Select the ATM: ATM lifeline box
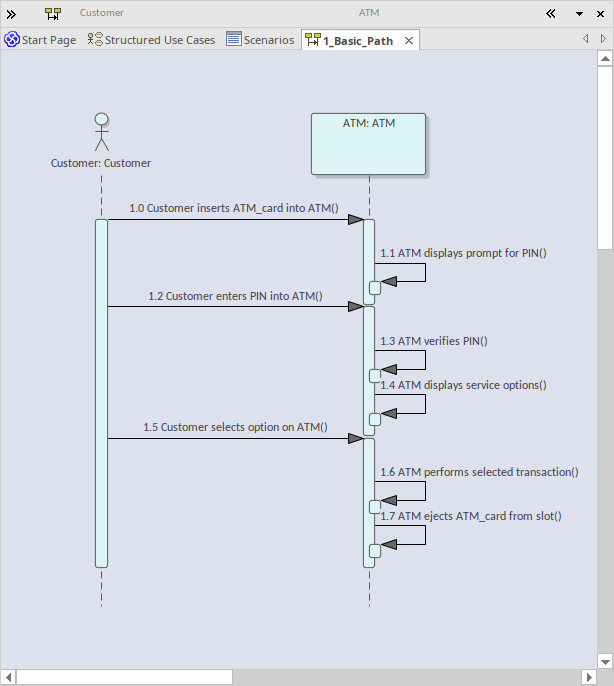 click(369, 144)
